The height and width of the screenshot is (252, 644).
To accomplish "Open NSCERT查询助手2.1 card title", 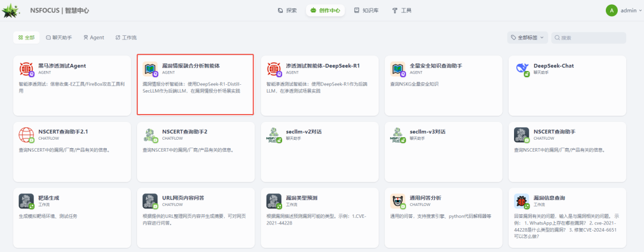I will point(63,131).
